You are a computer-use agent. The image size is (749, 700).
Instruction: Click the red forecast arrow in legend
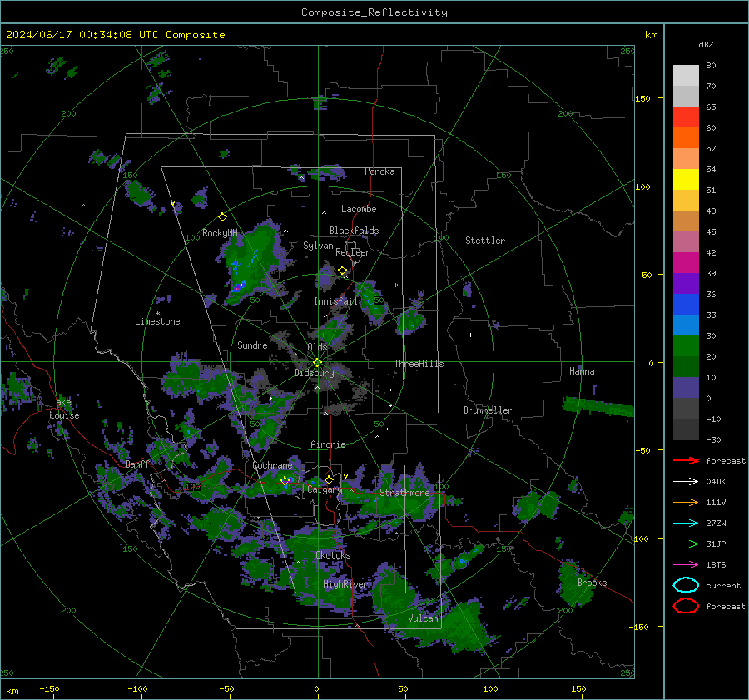point(686,460)
